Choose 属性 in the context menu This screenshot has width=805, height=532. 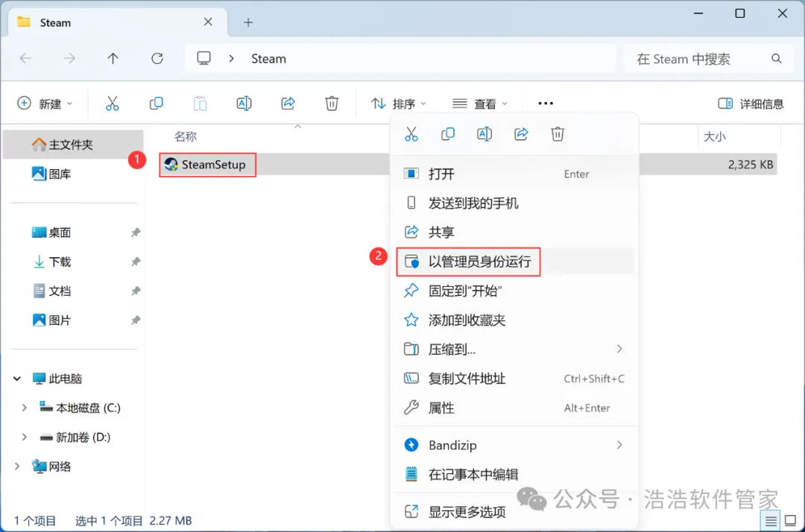(514, 408)
